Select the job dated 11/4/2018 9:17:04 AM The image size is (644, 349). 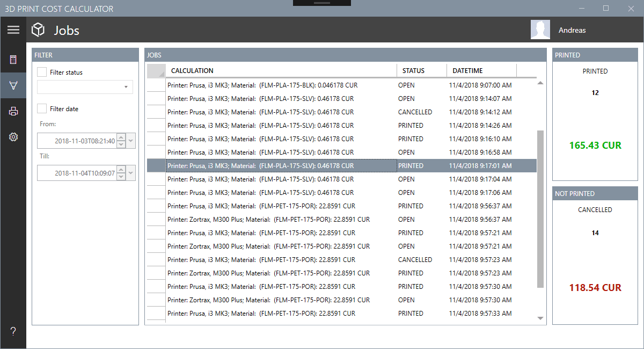pos(342,179)
